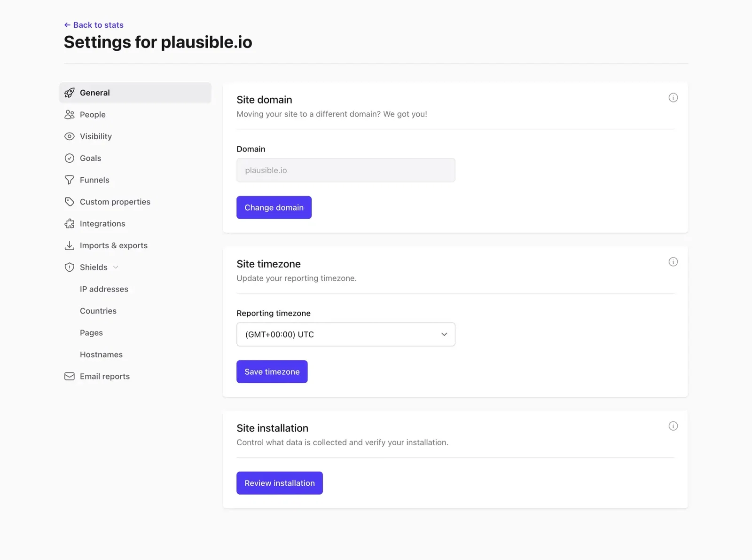Viewport: 752px width, 560px height.
Task: Click the tag icon for Custom properties
Action: 69,202
